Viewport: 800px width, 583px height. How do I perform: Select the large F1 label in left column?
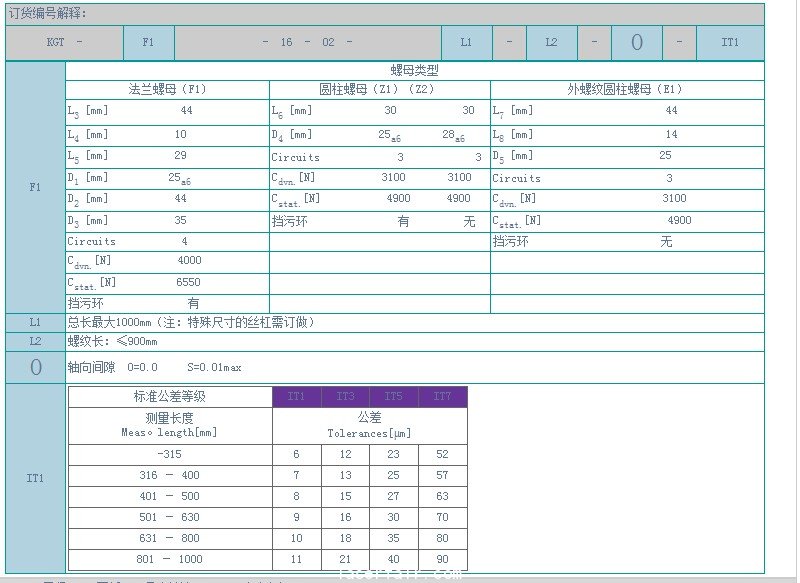click(35, 186)
